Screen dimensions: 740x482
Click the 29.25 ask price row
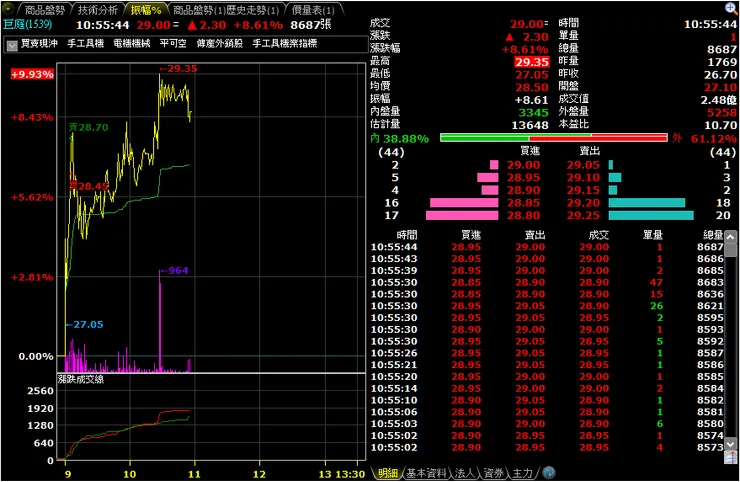pos(583,215)
